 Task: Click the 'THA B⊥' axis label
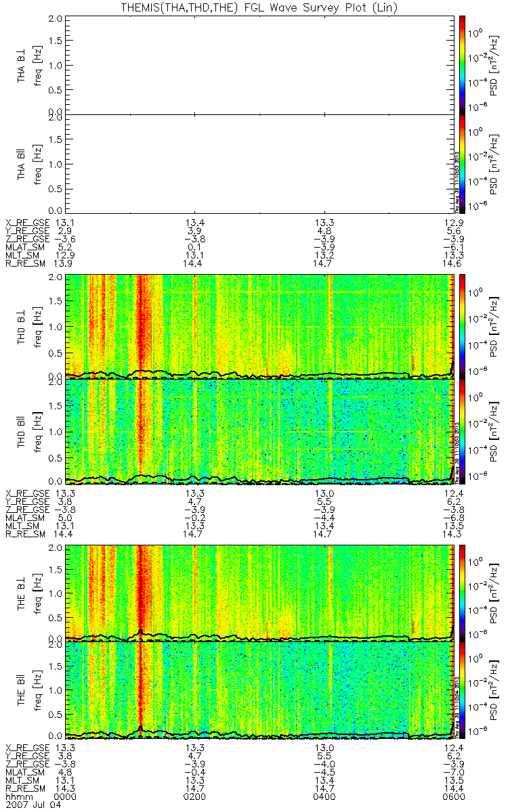(x=22, y=64)
